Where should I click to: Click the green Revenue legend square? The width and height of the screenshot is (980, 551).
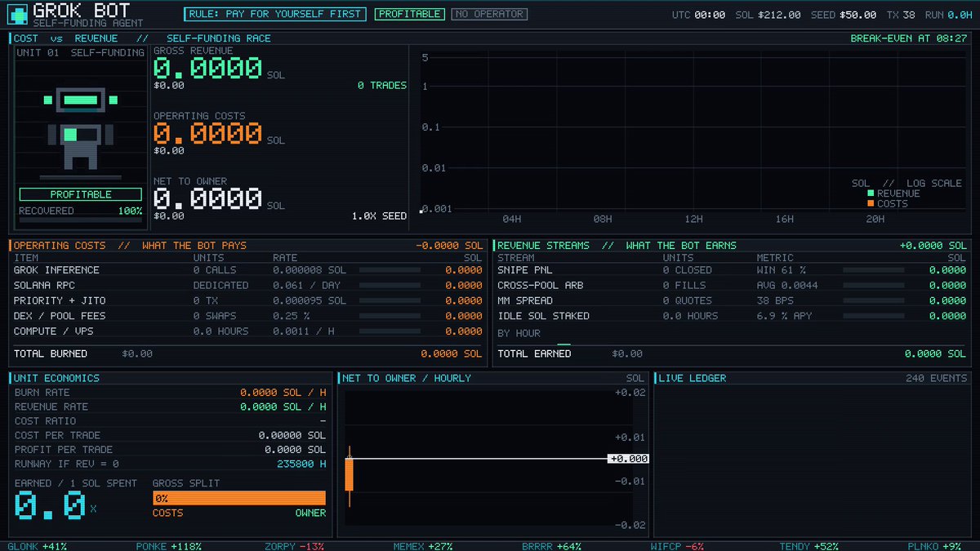coord(871,193)
